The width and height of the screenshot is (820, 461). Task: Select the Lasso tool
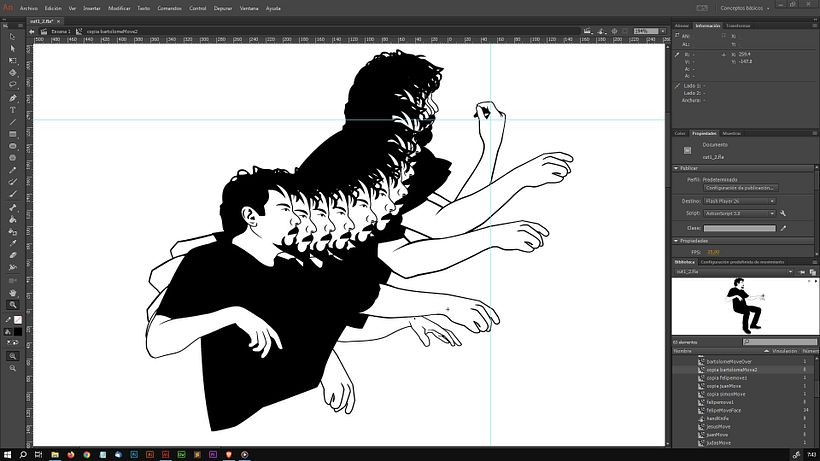(x=13, y=85)
